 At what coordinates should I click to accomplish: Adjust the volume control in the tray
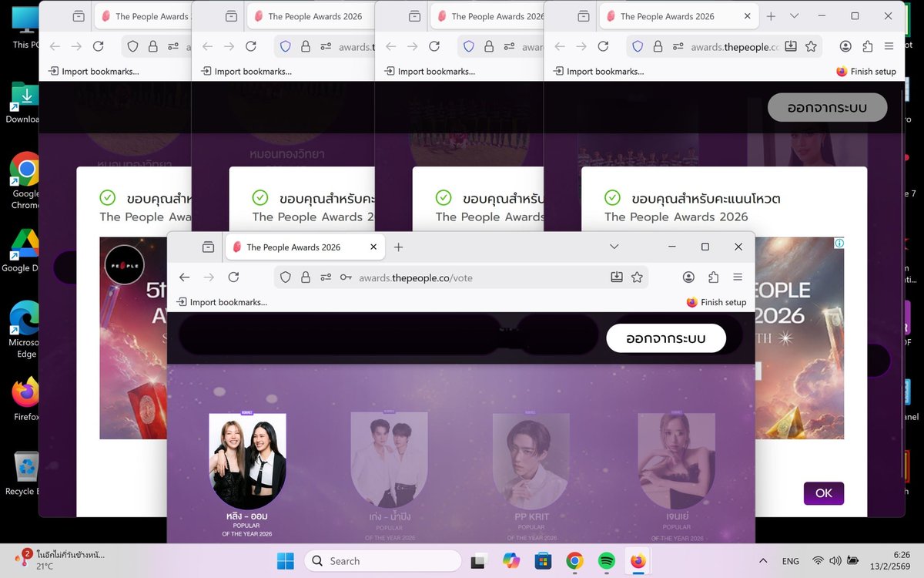835,560
